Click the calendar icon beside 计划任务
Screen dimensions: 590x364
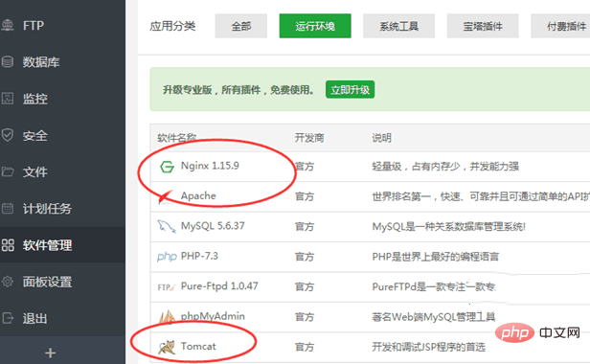[x=8, y=208]
